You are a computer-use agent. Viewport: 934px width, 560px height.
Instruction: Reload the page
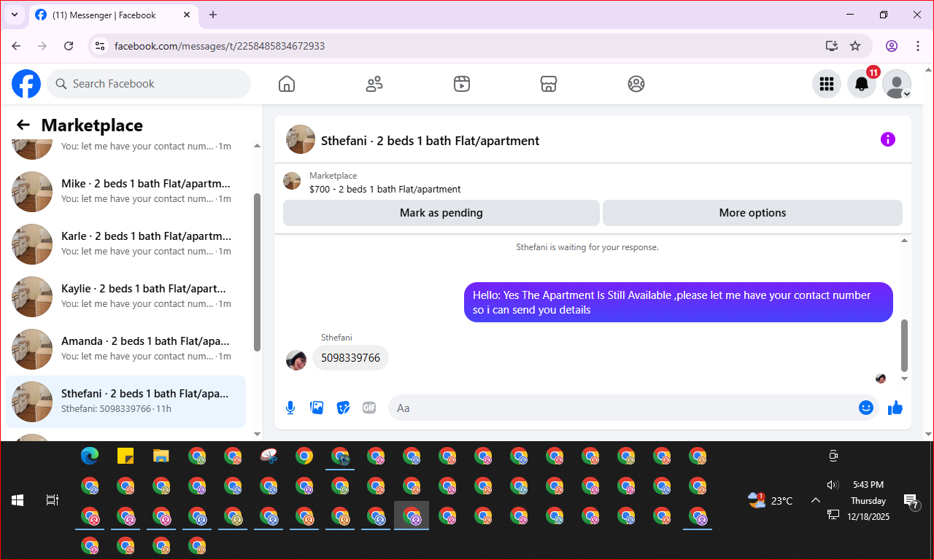pos(69,46)
